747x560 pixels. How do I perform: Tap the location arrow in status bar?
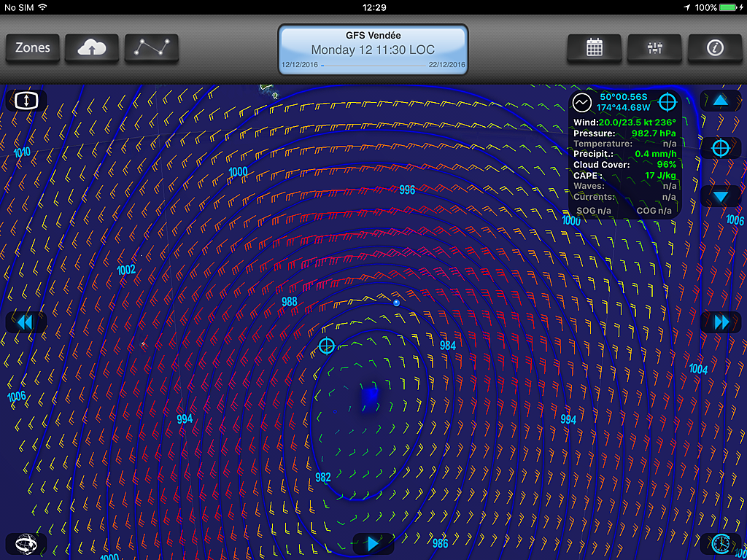click(687, 7)
